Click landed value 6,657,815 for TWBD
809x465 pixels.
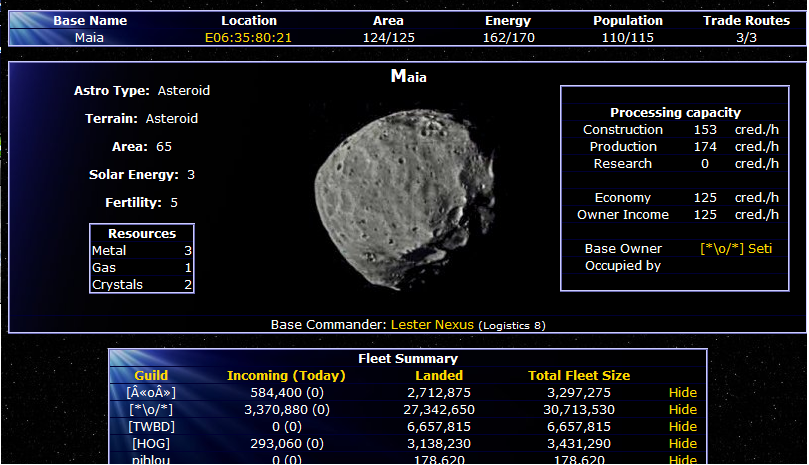coord(439,426)
